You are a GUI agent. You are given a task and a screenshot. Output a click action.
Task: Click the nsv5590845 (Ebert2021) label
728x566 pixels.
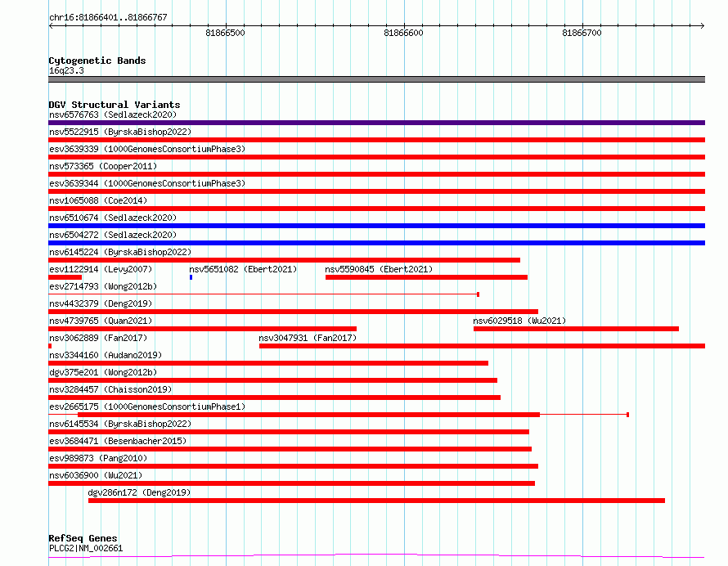[x=379, y=269]
